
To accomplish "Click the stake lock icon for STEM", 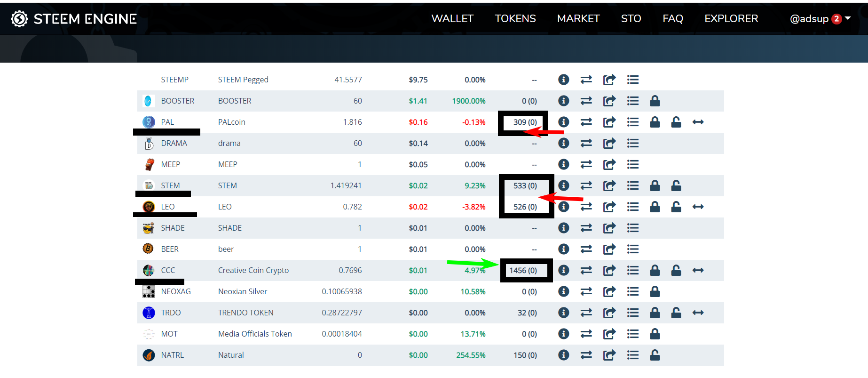I will coord(655,185).
